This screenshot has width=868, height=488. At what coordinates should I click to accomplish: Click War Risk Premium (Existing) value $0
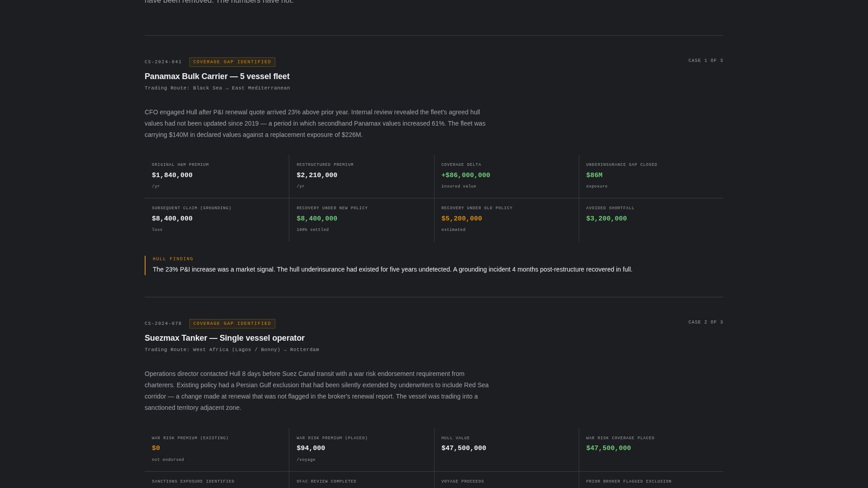tap(156, 448)
